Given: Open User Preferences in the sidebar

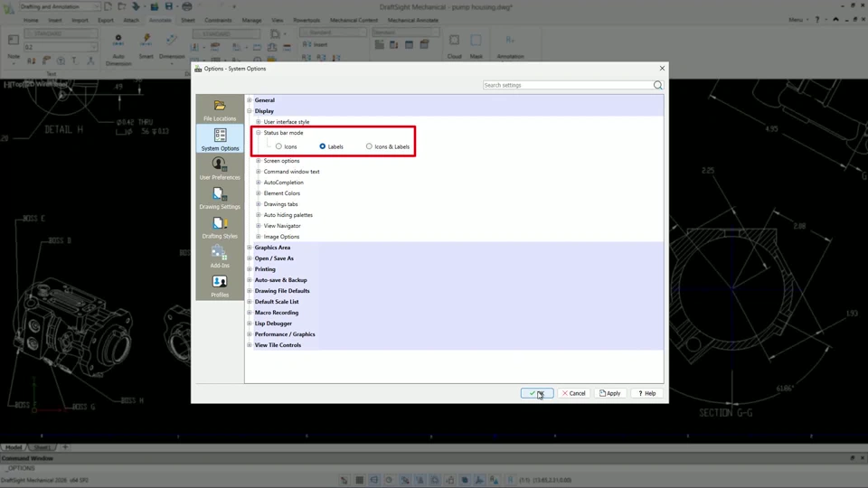Looking at the screenshot, I should pyautogui.click(x=220, y=168).
